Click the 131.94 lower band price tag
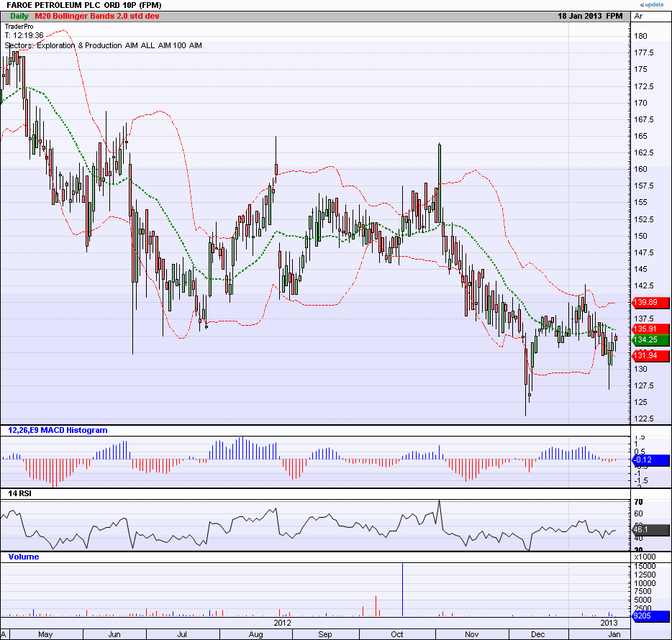672x640 pixels. pos(650,355)
